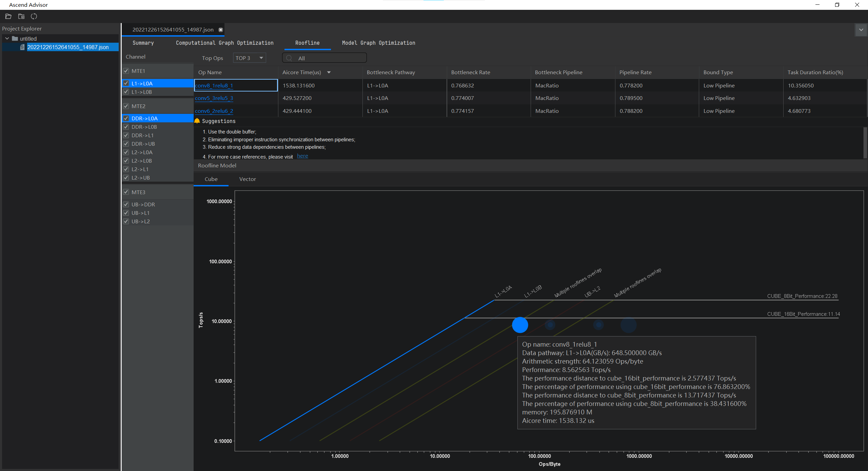This screenshot has height=471, width=868.
Task: Toggle the MTE1 group checkbox
Action: [126, 71]
